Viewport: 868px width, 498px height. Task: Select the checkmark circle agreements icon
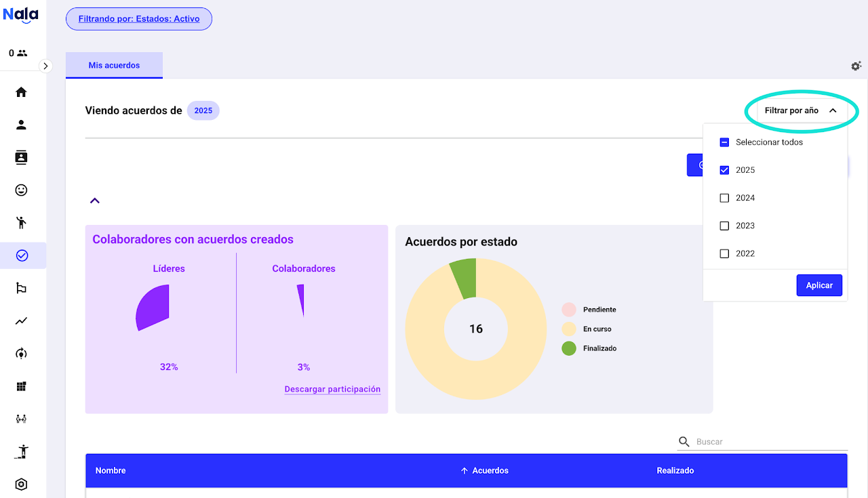[21, 255]
